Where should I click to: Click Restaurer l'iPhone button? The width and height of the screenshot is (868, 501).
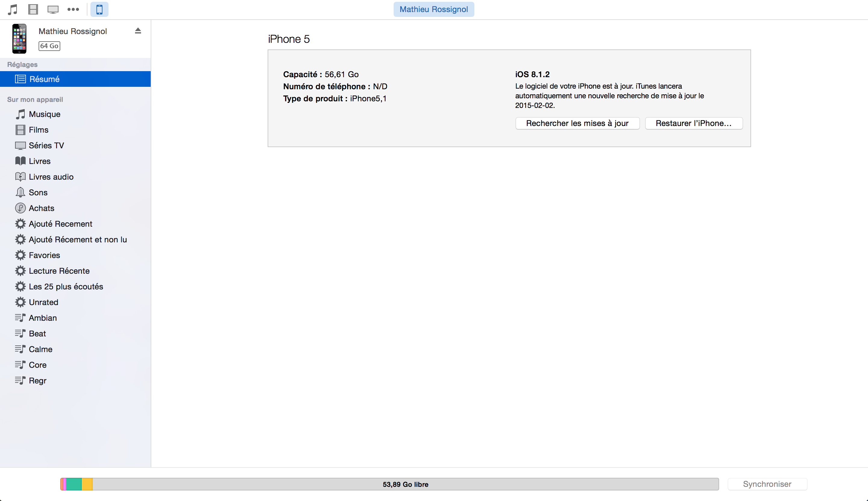(x=693, y=123)
